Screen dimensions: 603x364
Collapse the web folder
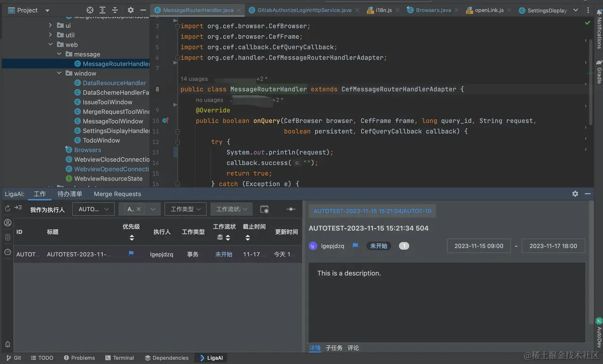tap(50, 45)
